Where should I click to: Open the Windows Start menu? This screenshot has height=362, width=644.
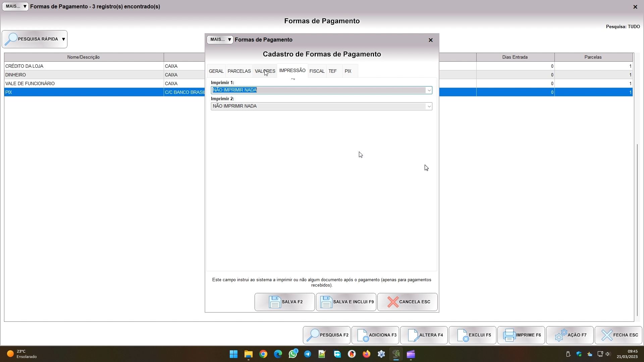coord(233,354)
